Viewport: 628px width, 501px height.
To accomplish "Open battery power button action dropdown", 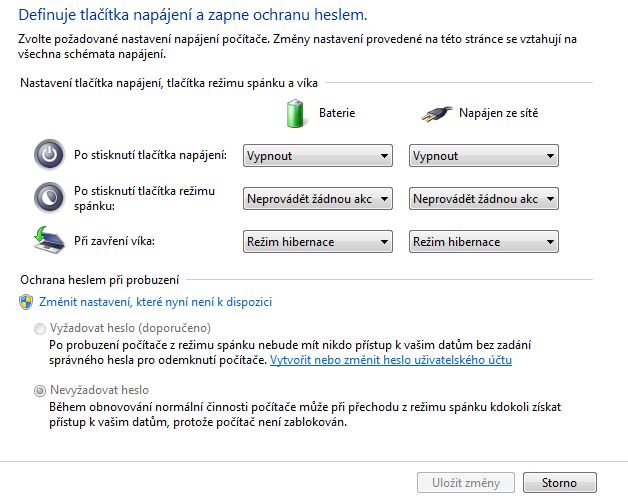I will pos(317,156).
